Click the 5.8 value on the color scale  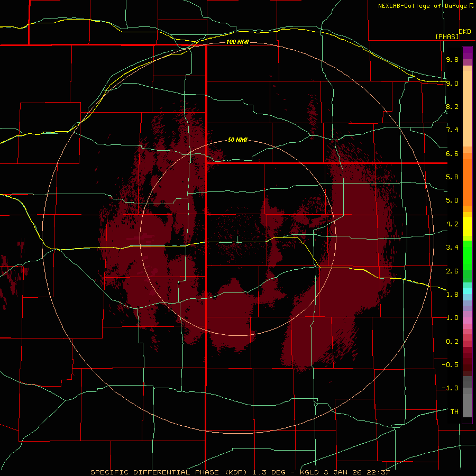point(452,177)
